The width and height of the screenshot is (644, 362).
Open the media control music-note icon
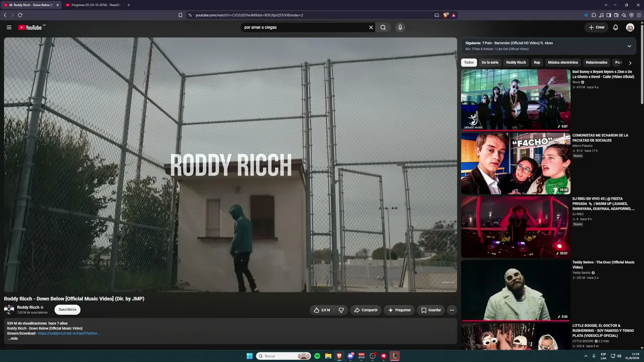[x=601, y=15]
